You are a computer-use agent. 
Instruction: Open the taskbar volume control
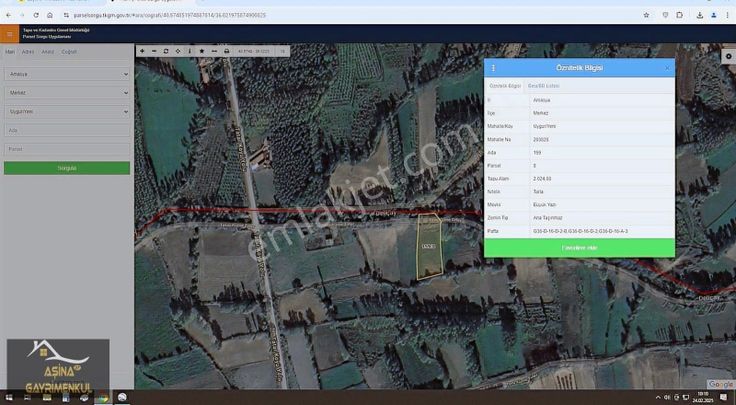pos(667,398)
